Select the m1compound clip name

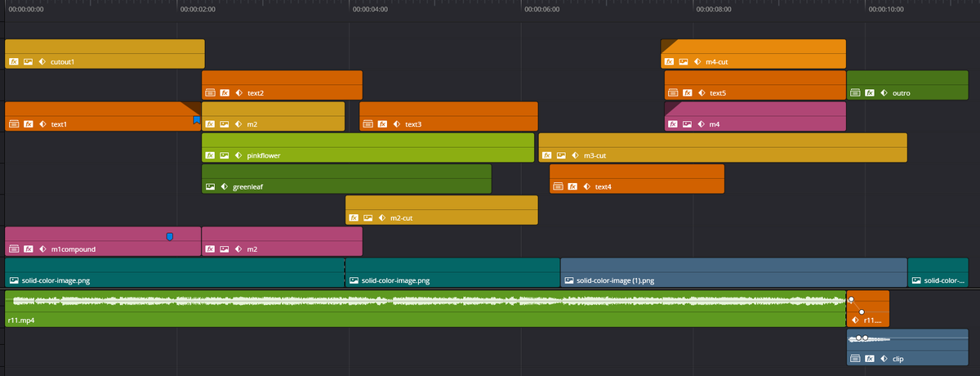73,248
